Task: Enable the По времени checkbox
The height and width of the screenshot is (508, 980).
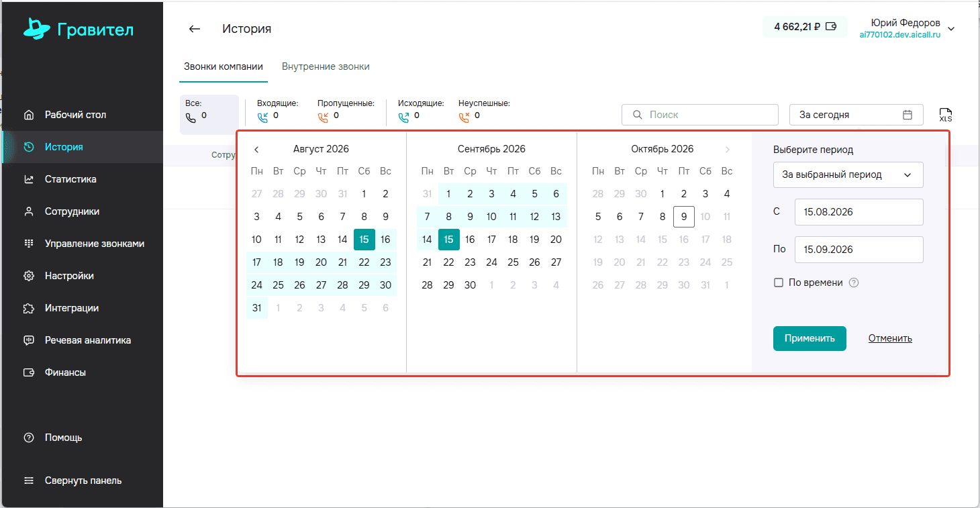Action: [779, 283]
